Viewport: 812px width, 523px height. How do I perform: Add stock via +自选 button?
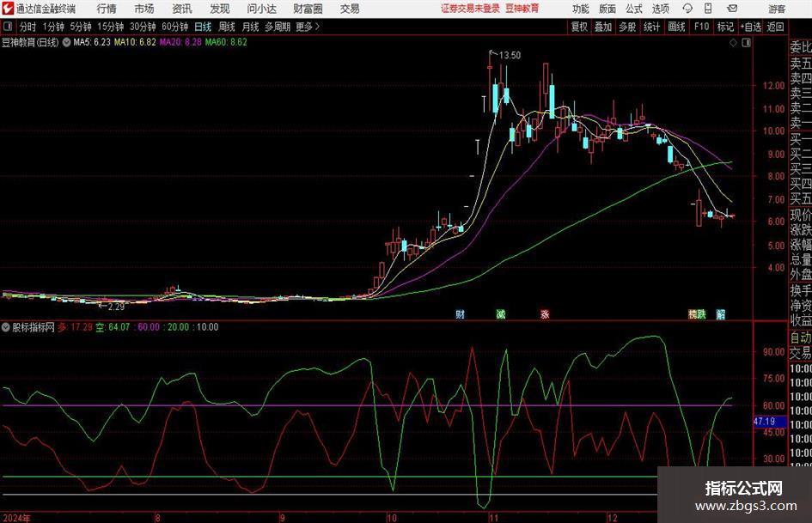pos(750,27)
